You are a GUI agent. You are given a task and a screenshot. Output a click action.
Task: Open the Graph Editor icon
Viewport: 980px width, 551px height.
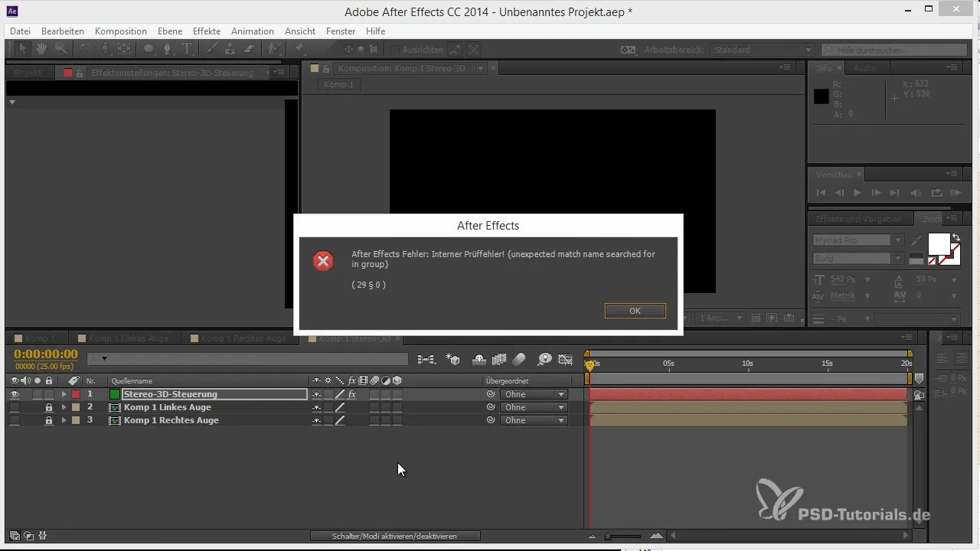pos(566,359)
